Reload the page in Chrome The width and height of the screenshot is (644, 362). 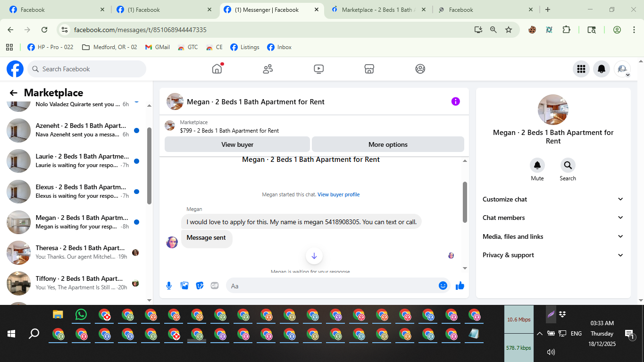pyautogui.click(x=44, y=30)
